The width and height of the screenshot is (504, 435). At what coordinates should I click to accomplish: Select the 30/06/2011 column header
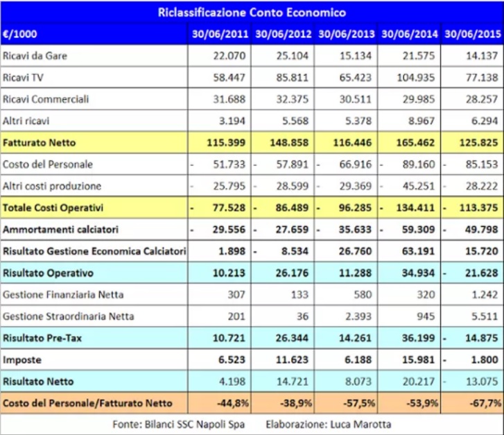(x=218, y=34)
